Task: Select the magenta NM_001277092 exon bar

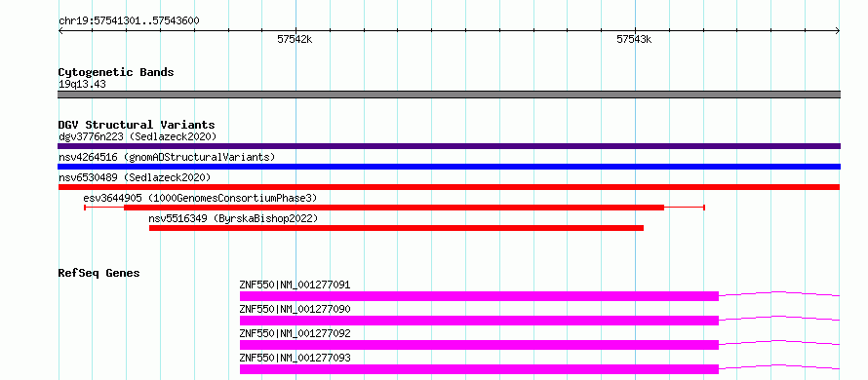Action: click(479, 345)
